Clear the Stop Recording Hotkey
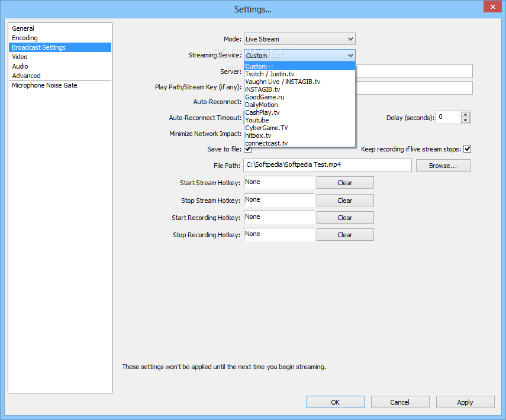 (345, 235)
